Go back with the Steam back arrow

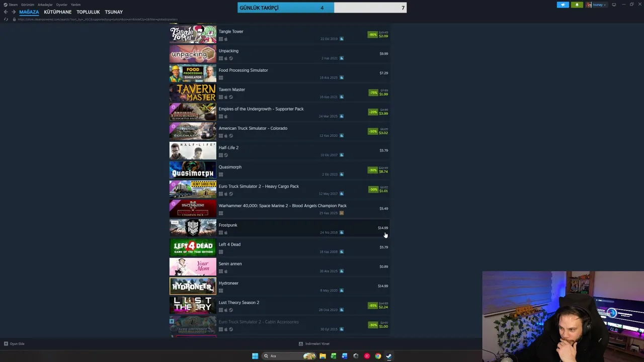(6, 12)
